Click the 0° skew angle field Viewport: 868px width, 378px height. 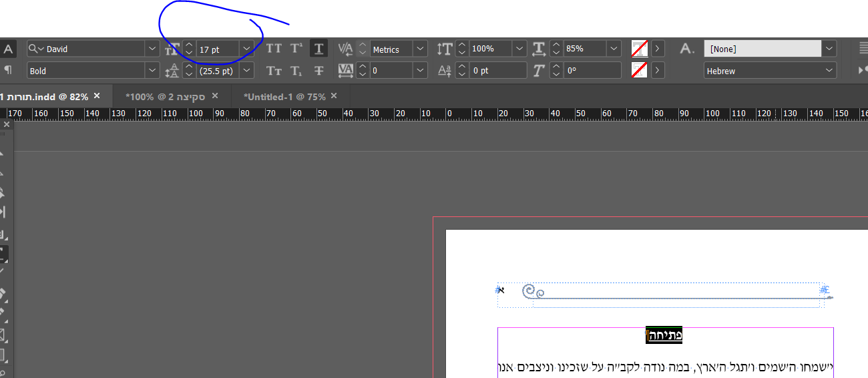coord(592,70)
